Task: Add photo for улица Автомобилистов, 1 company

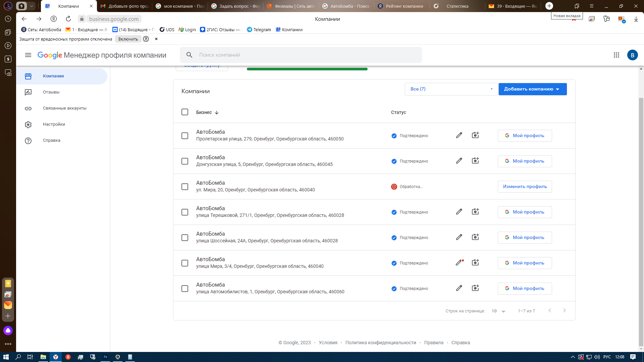Action: pyautogui.click(x=475, y=288)
